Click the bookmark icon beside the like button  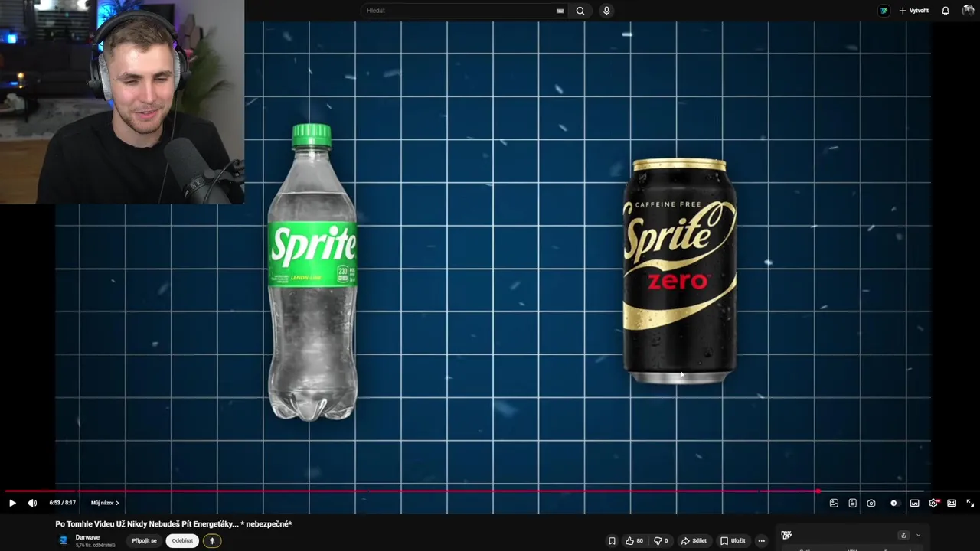(x=612, y=540)
